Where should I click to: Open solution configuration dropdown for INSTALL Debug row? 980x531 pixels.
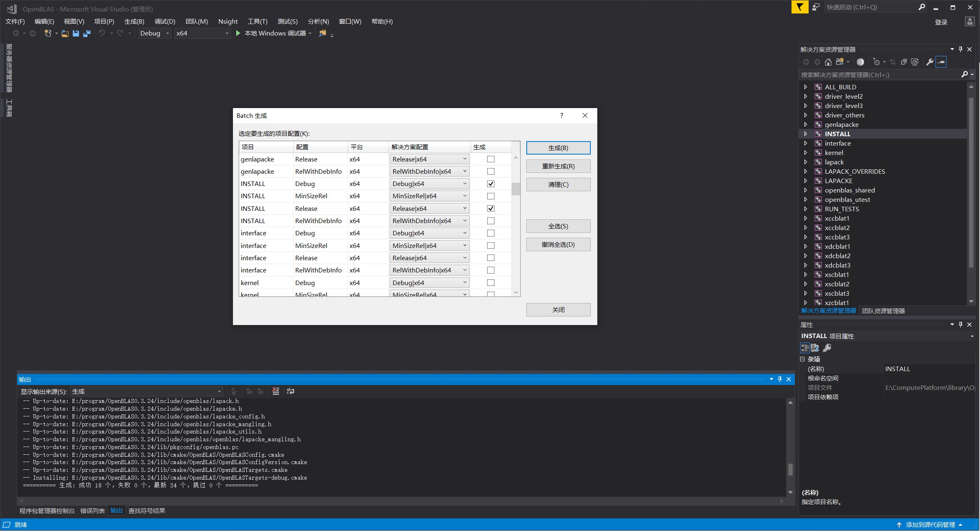(x=429, y=184)
